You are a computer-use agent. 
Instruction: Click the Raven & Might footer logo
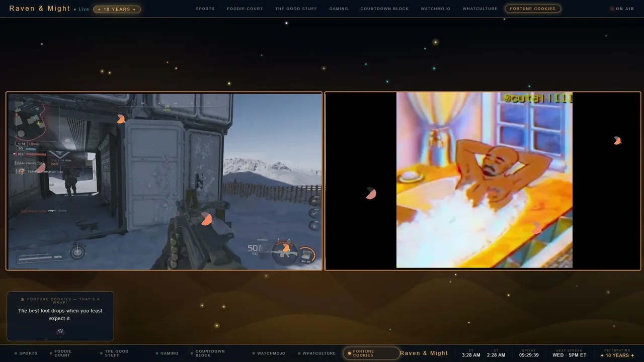(424, 353)
